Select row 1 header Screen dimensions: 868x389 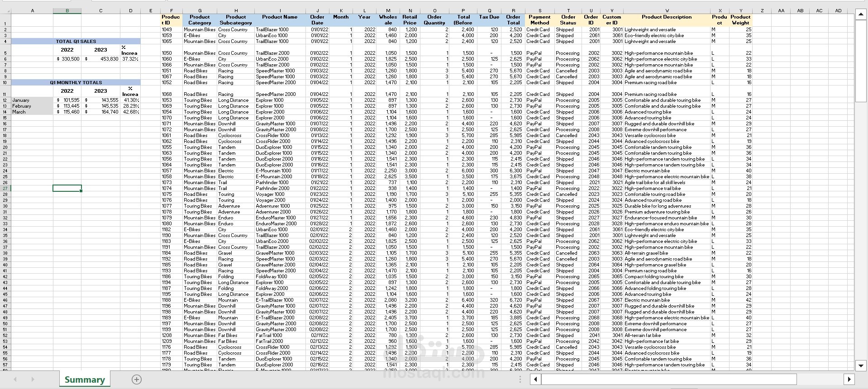coord(5,20)
